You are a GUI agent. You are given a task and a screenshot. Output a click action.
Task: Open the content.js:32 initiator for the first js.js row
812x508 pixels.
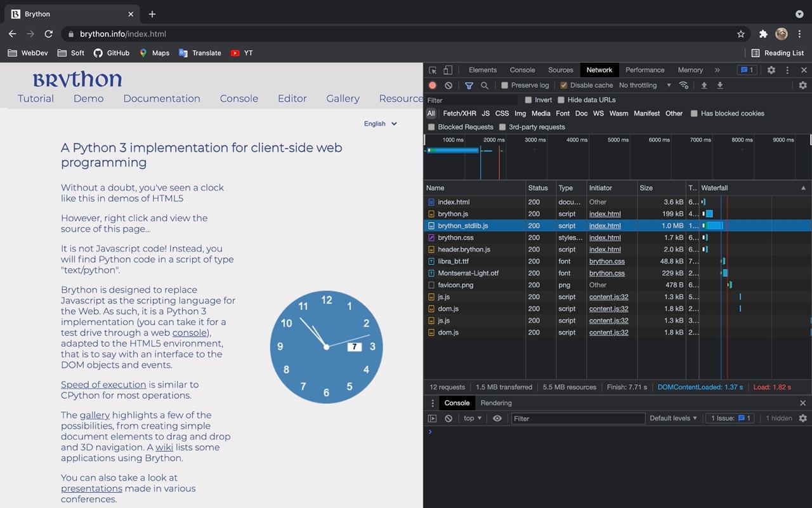pos(609,297)
